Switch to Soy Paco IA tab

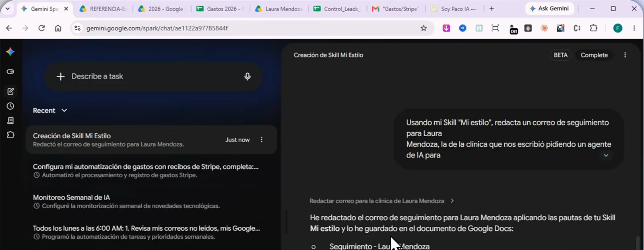(454, 8)
